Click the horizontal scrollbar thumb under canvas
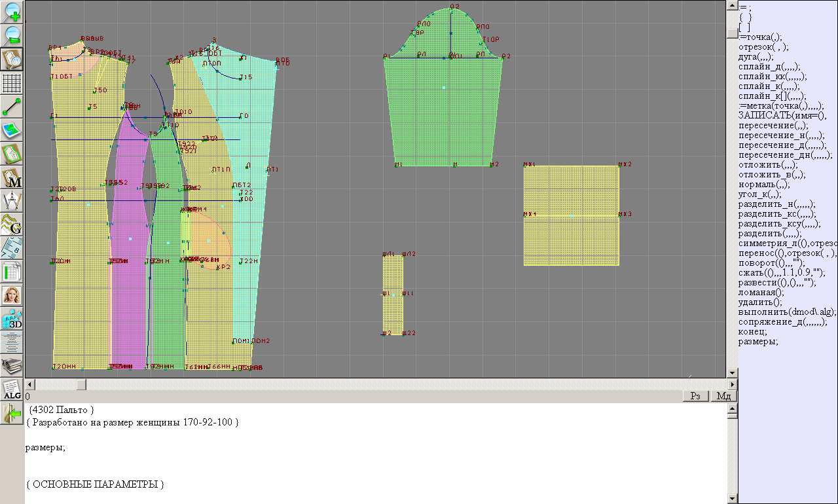 click(x=81, y=384)
